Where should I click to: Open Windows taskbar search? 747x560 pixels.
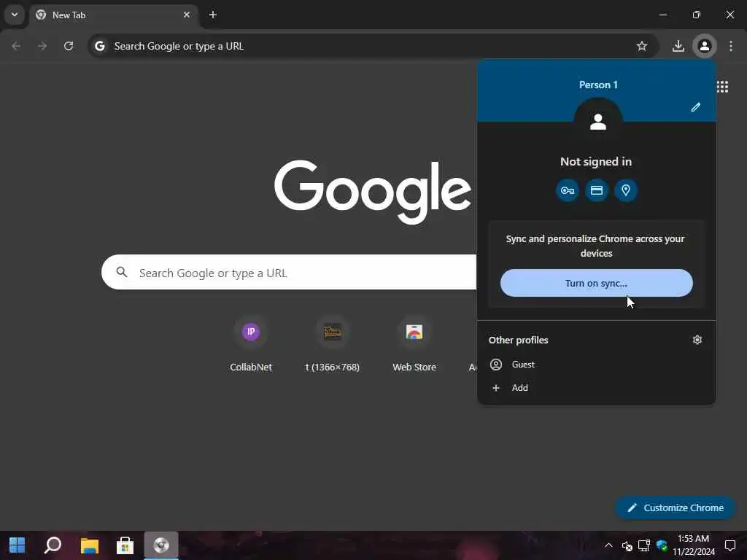pyautogui.click(x=53, y=545)
